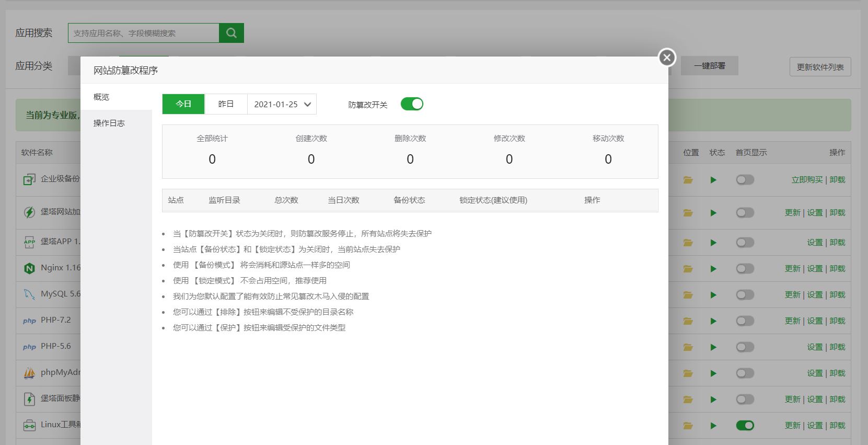This screenshot has width=868, height=445.
Task: Click the 立即购买 link
Action: tap(807, 180)
